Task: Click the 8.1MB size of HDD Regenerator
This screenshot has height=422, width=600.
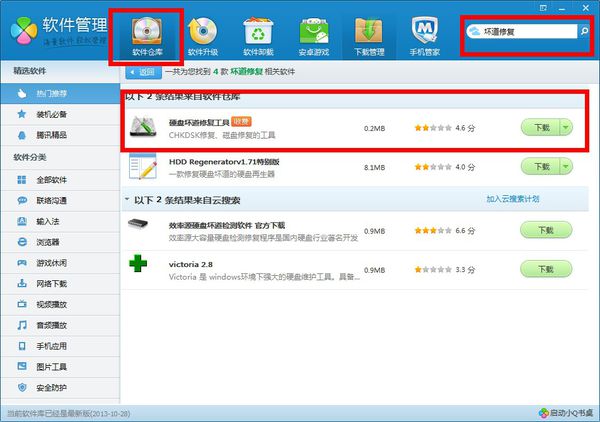Action: [374, 167]
